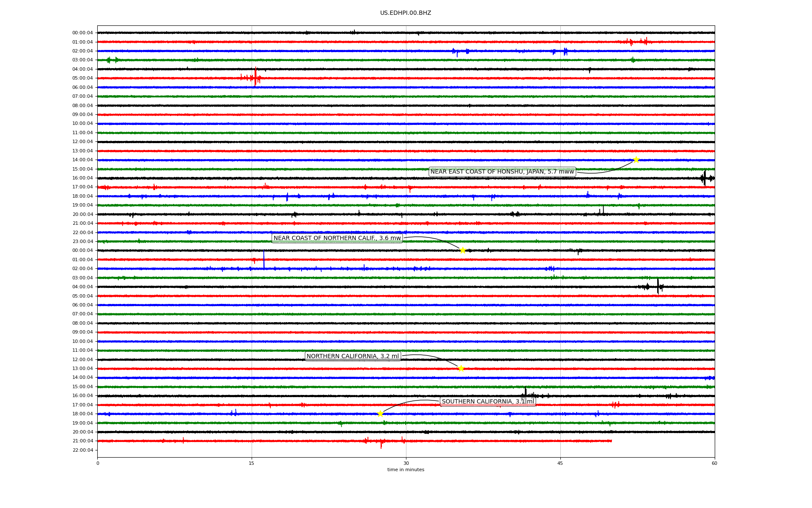The height and width of the screenshot is (508, 812).
Task: Click the 15 tick label on the x-axis
Action: click(x=252, y=463)
